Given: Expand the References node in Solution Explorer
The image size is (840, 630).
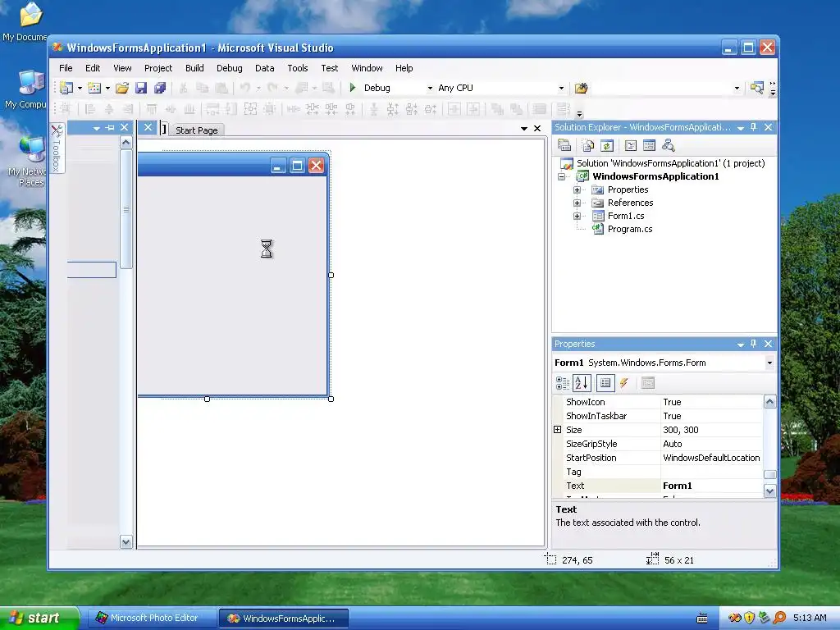Looking at the screenshot, I should [x=577, y=203].
